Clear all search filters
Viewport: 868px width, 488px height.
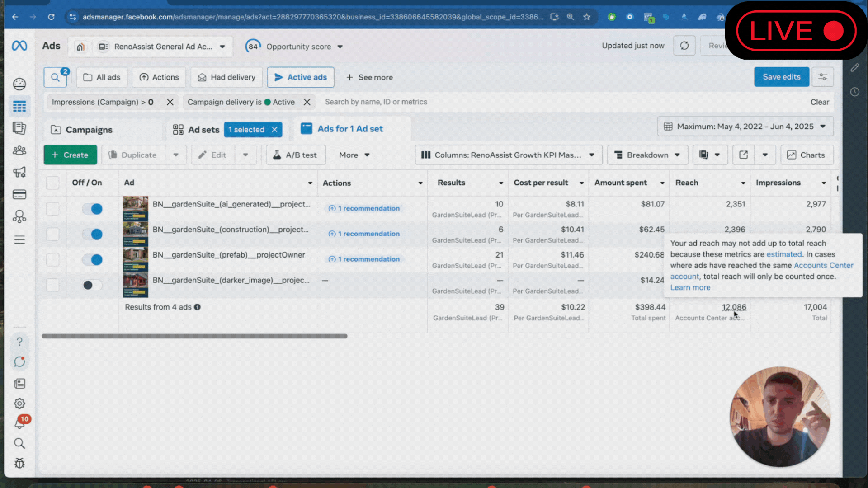(x=820, y=102)
